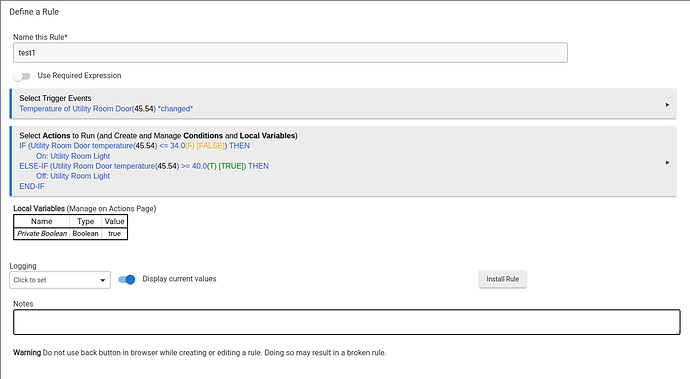The width and height of the screenshot is (690, 379).
Task: Select the On: Utility Room Light action
Action: 73,156
